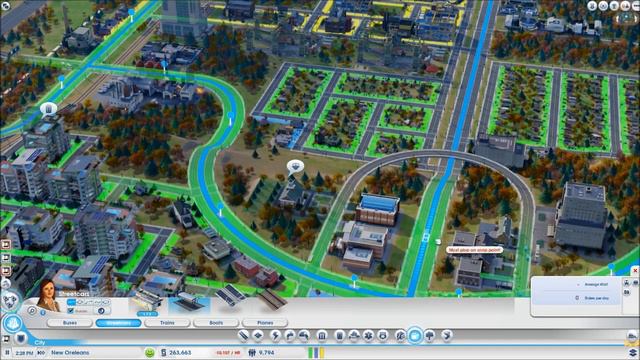Click the bottom left-edge square notification icon

tap(6, 271)
